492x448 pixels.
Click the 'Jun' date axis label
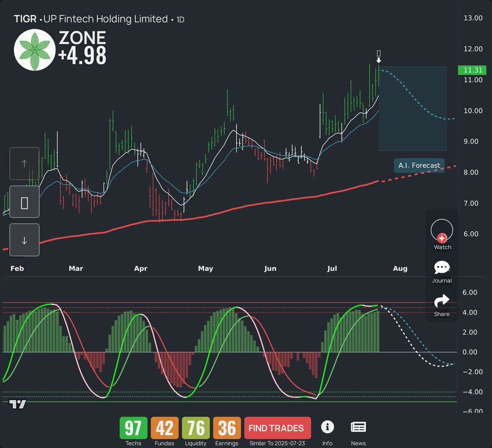(270, 268)
